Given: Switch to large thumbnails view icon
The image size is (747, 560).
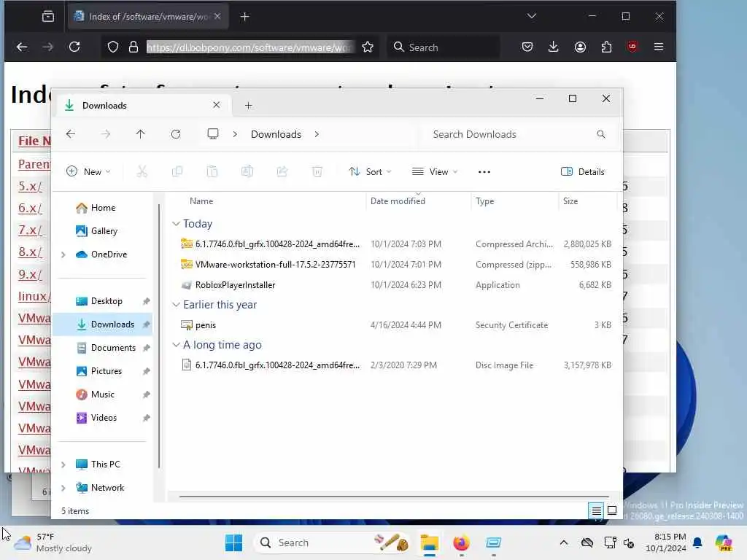Looking at the screenshot, I should pos(612,510).
